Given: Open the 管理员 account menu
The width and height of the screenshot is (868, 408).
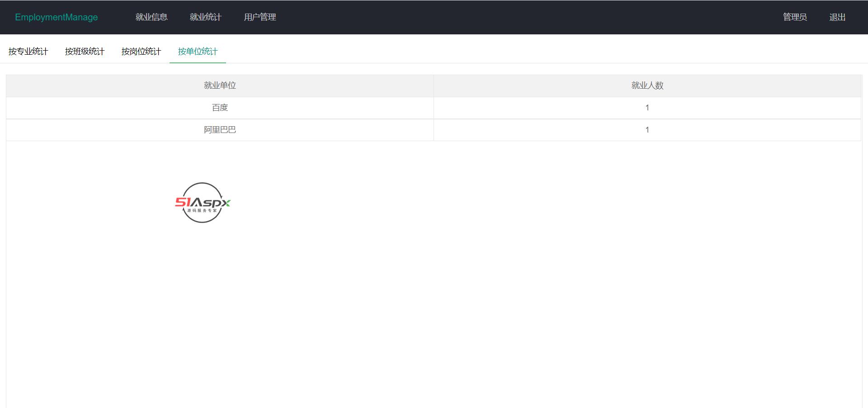Looking at the screenshot, I should pos(795,17).
